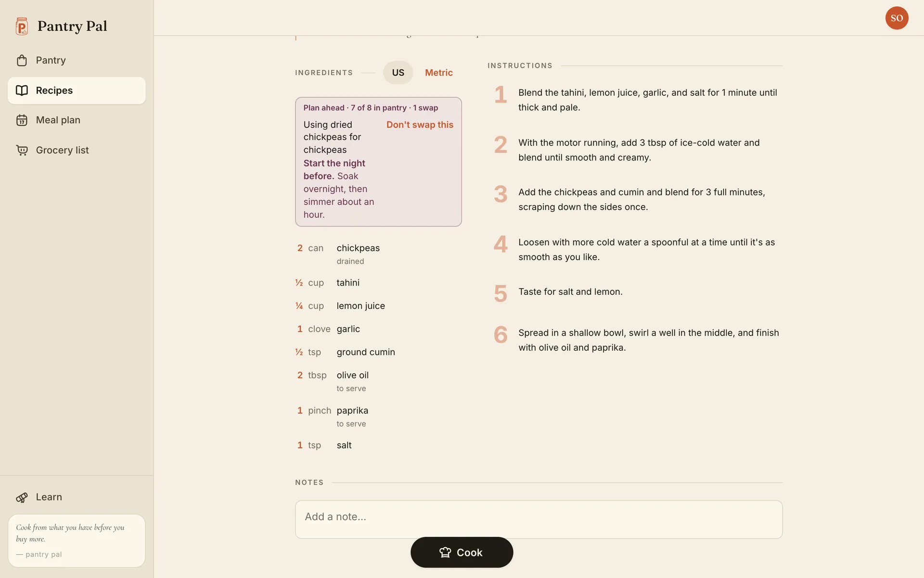Click the Grocery list cart icon
924x578 pixels.
[x=22, y=150]
